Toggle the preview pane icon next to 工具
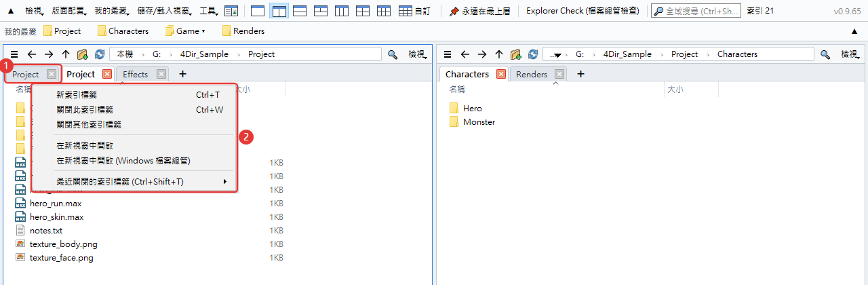Image resolution: width=868 pixels, height=285 pixels. tap(231, 11)
